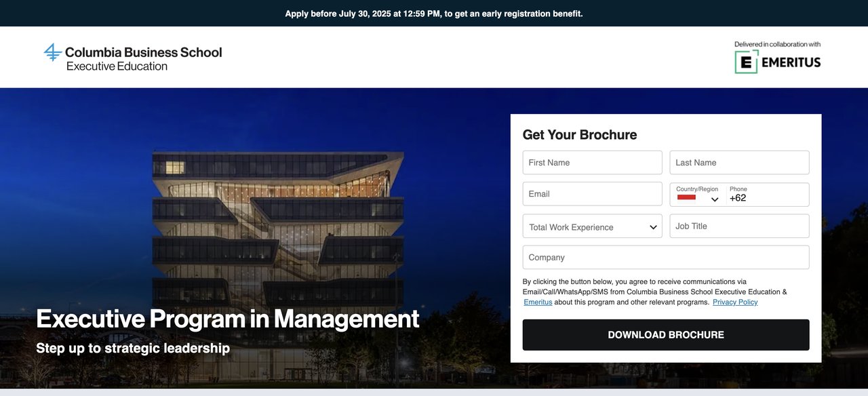Expand the Country/Region chevron arrow
Image resolution: width=868 pixels, height=396 pixels.
tap(715, 199)
